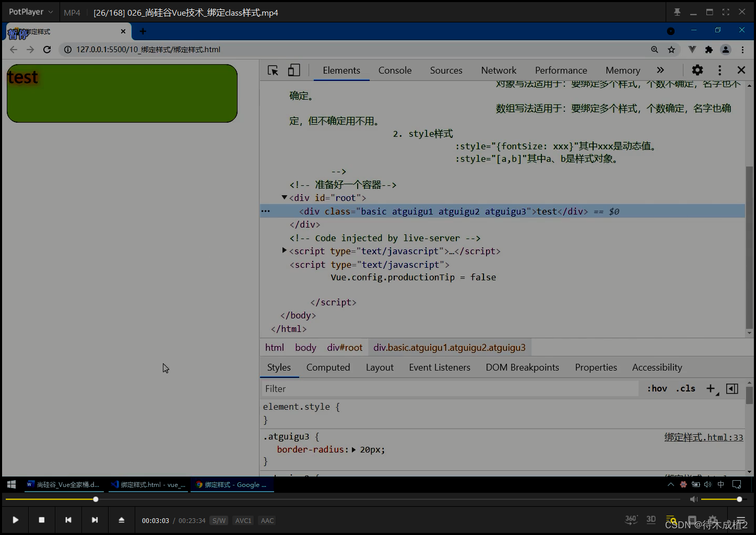Open the PotPlayer main menu dropdown
The height and width of the screenshot is (535, 756).
click(x=31, y=12)
